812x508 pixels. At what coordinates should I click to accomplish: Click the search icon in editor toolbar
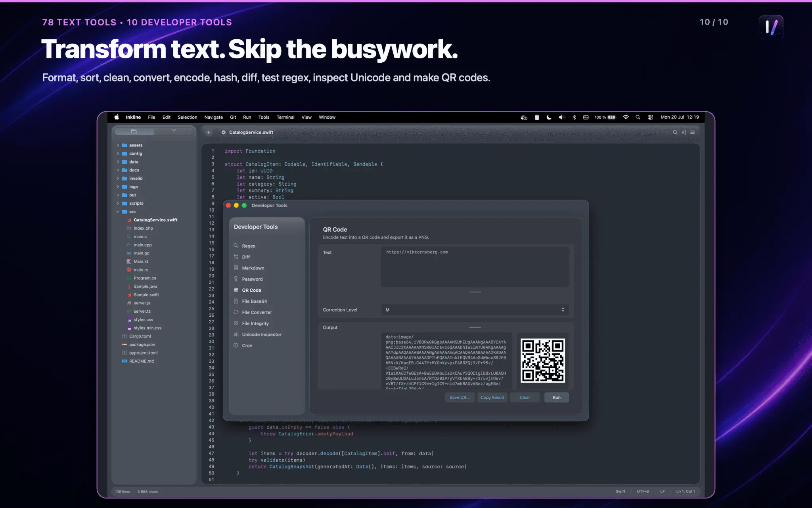tap(675, 133)
